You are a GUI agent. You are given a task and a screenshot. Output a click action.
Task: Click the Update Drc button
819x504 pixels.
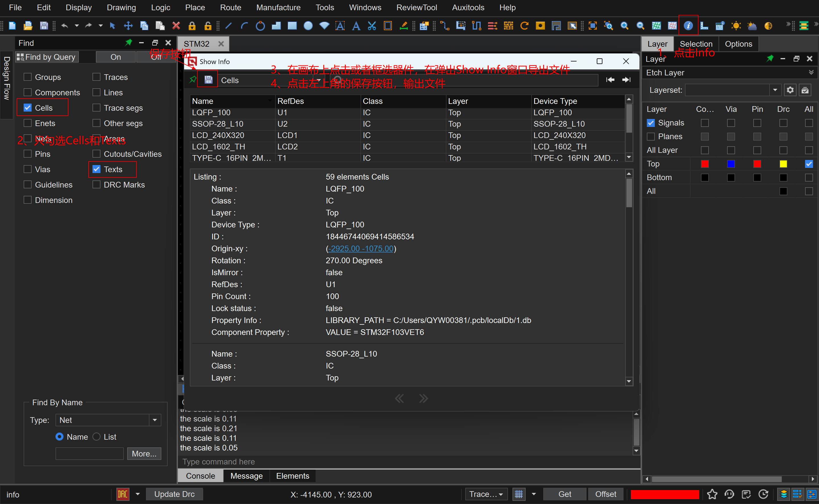pyautogui.click(x=174, y=494)
